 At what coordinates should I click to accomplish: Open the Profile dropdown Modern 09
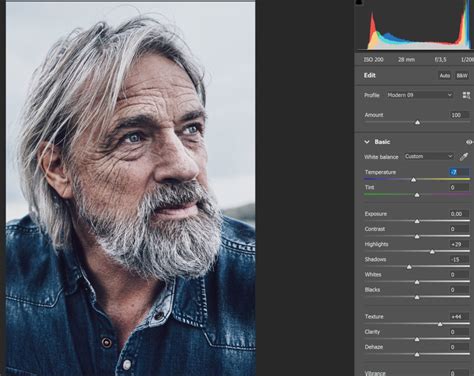click(420, 95)
